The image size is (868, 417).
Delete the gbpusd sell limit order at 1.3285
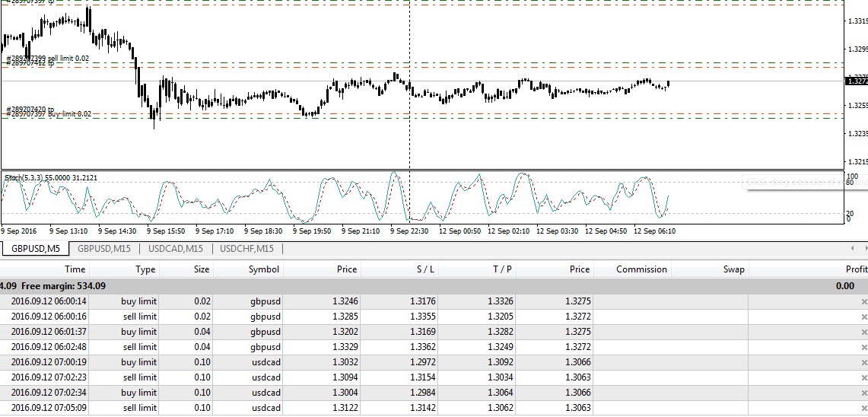coord(863,317)
